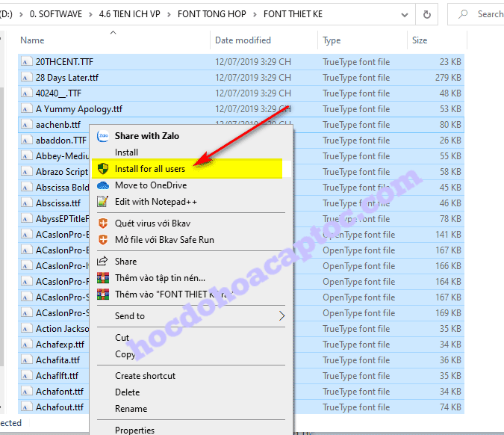Select Install from the context menu
This screenshot has width=504, height=435.
[126, 152]
